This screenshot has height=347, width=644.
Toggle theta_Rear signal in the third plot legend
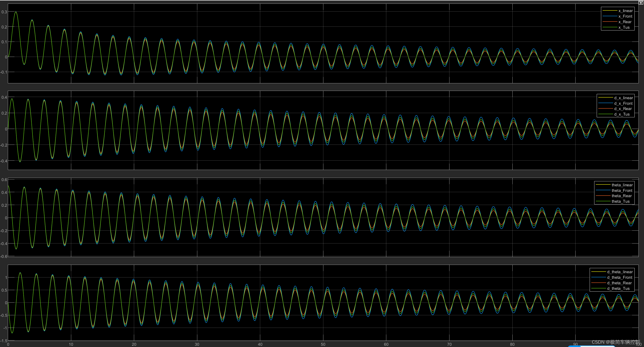click(x=614, y=196)
